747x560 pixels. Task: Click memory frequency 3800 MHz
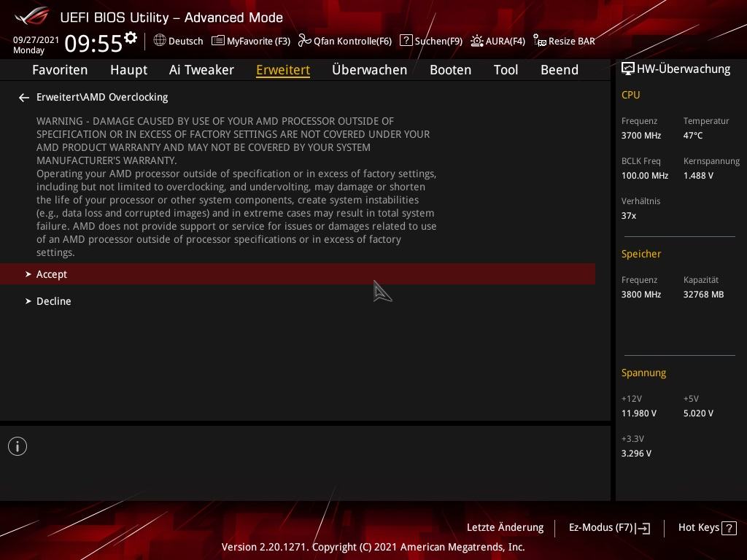[640, 295]
